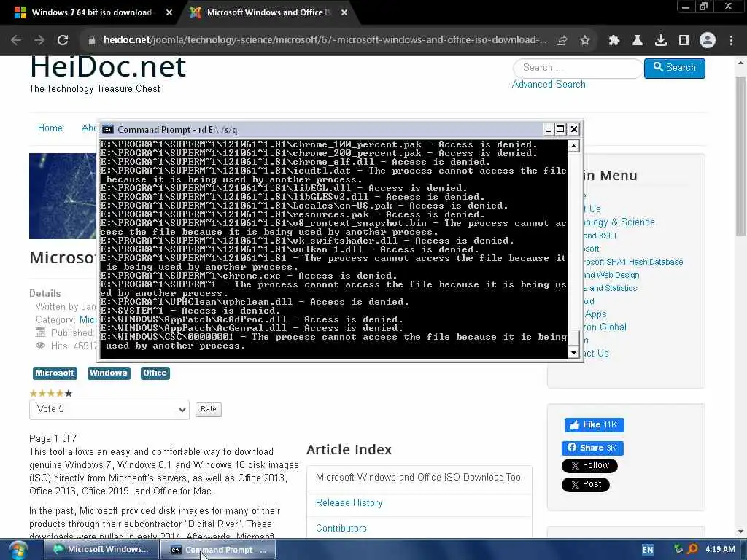Viewport: 747px width, 560px height.
Task: Open the SHA1 Hash Database menu link
Action: coord(634,262)
